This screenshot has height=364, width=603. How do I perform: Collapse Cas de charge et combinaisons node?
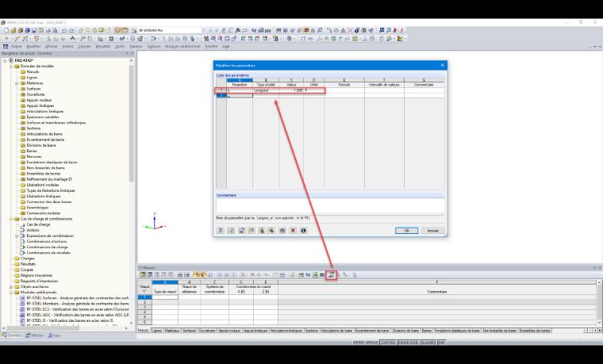coord(11,219)
